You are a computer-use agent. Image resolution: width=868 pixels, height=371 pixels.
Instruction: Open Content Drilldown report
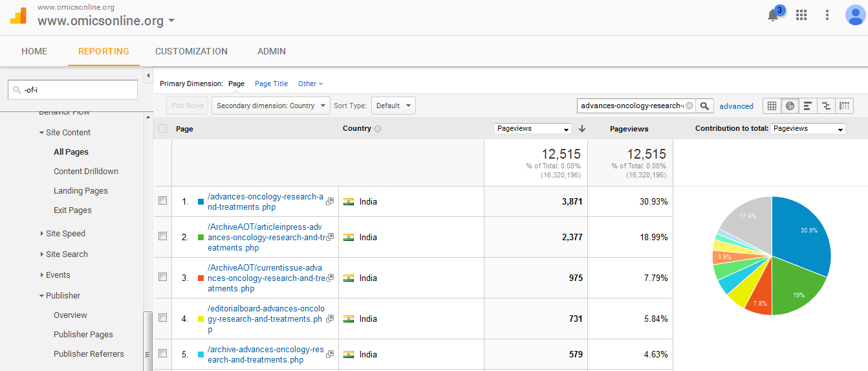coord(86,171)
